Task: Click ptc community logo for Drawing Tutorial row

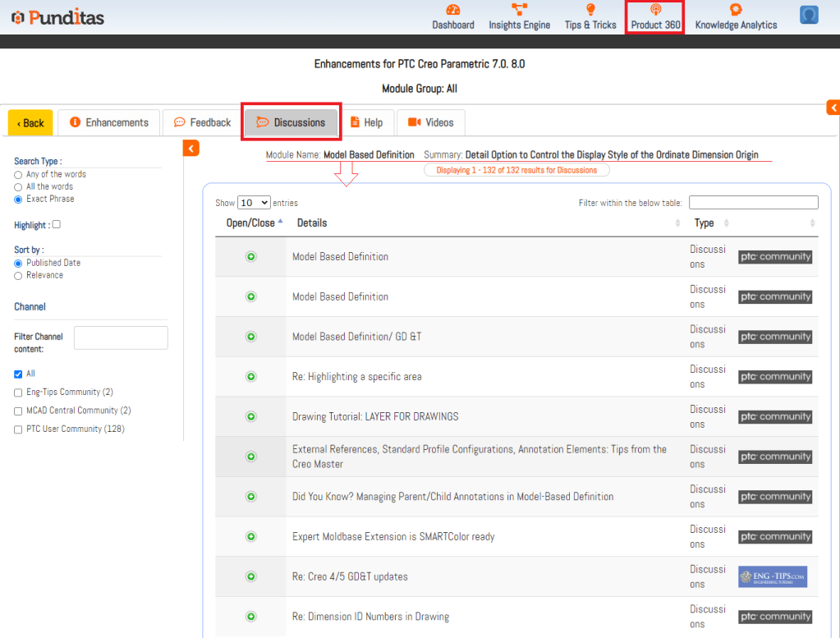Action: click(x=774, y=416)
